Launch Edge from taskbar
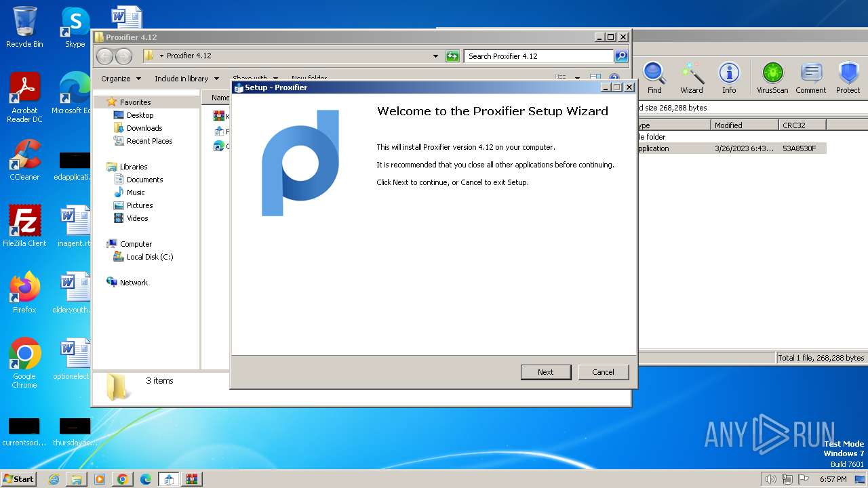This screenshot has width=868, height=488. click(146, 479)
